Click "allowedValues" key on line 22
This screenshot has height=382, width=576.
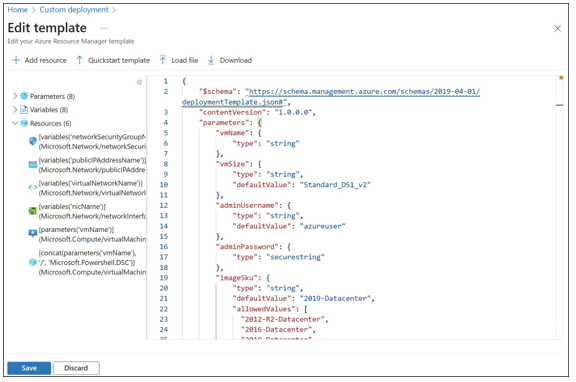coord(263,309)
